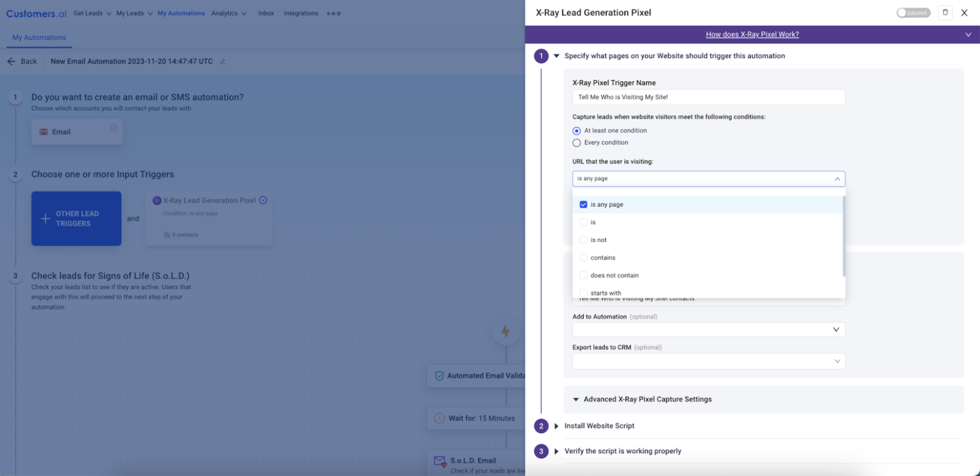Screen dimensions: 980x476
Task: Click the URL condition list scrollbar
Action: 843,236
